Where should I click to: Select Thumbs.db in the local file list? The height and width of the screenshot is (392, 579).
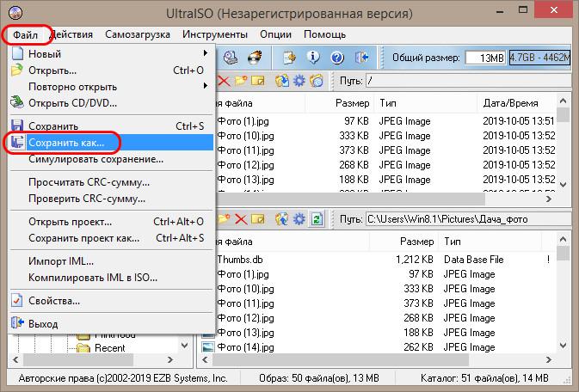[x=240, y=260]
